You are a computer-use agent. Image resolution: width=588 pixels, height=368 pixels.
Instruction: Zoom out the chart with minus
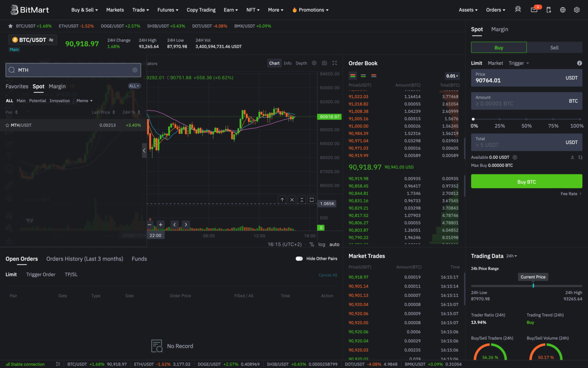(x=150, y=224)
